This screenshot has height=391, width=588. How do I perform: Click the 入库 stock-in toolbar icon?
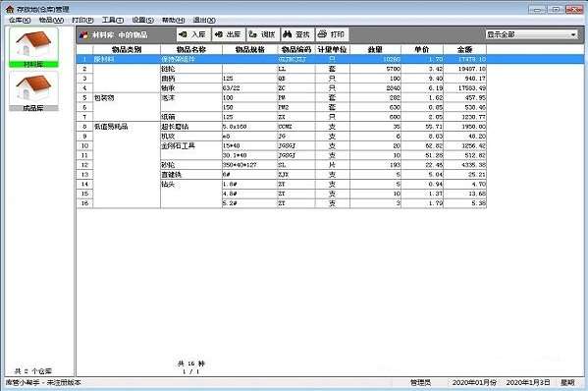click(183, 34)
